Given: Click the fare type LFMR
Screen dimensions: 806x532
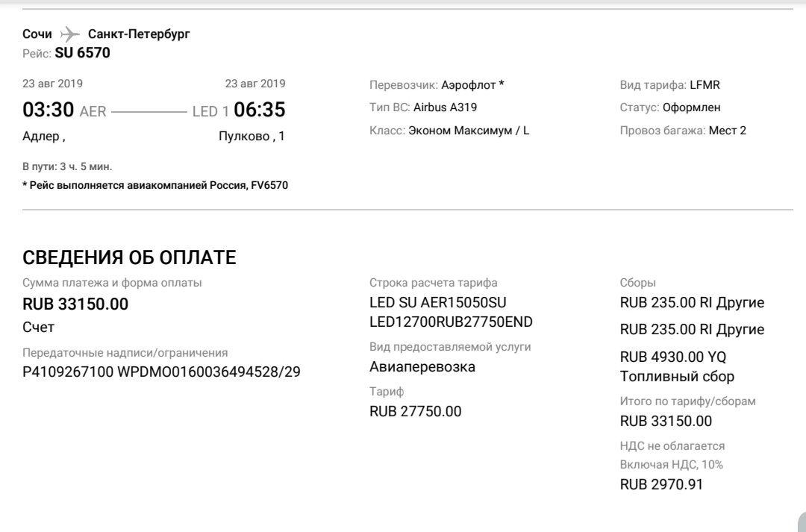Looking at the screenshot, I should click(x=705, y=84).
